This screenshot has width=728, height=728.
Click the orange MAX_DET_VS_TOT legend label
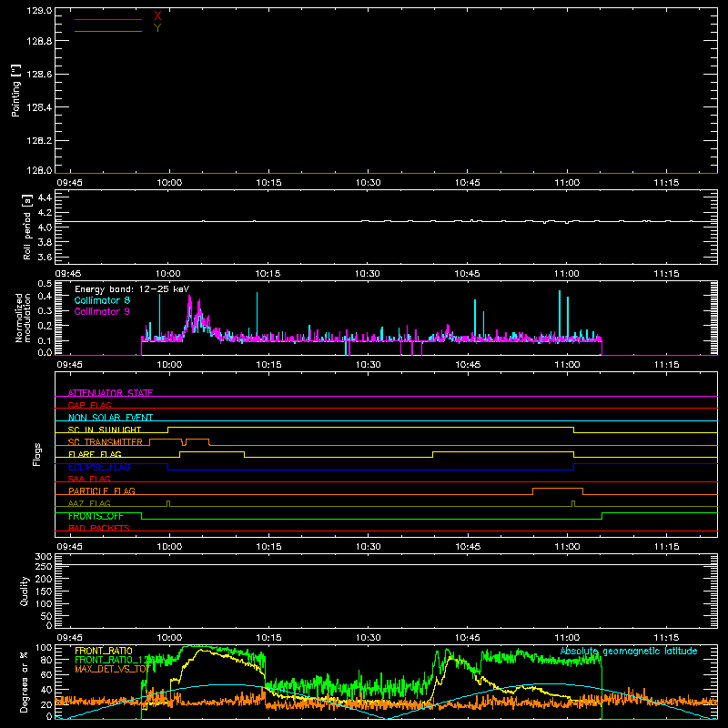click(x=113, y=669)
